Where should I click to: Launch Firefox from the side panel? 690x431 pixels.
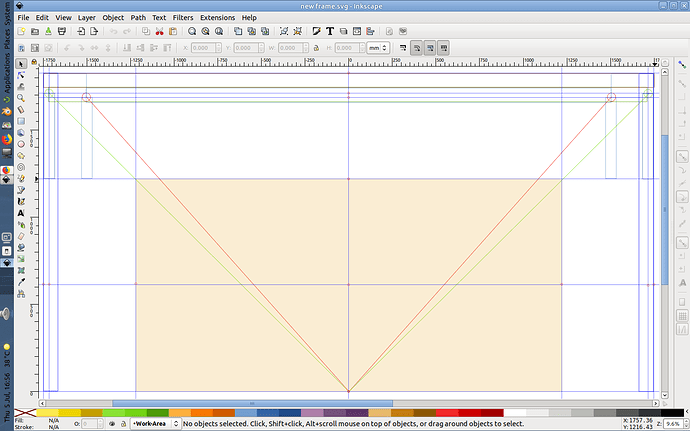click(7, 137)
